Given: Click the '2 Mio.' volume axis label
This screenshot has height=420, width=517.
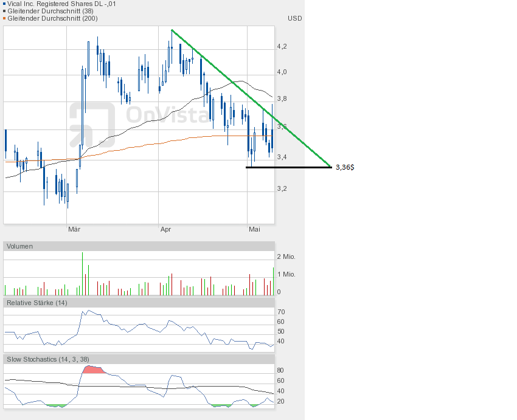Looking at the screenshot, I should 286,256.
